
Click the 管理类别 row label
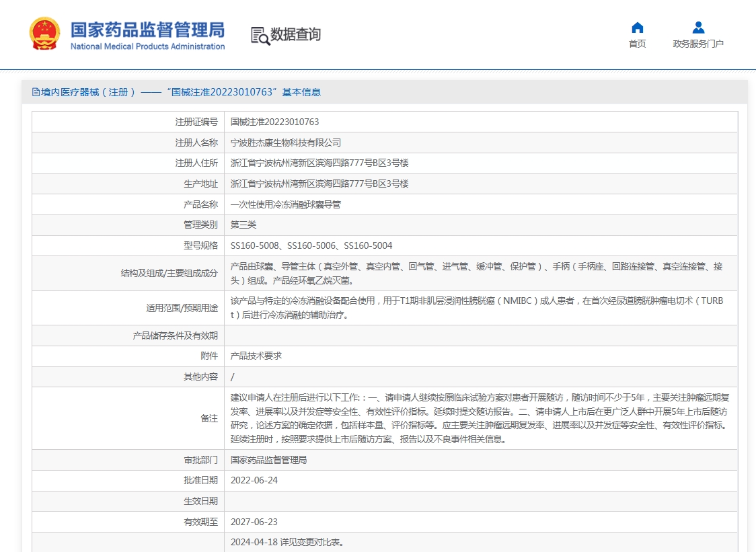(x=200, y=225)
